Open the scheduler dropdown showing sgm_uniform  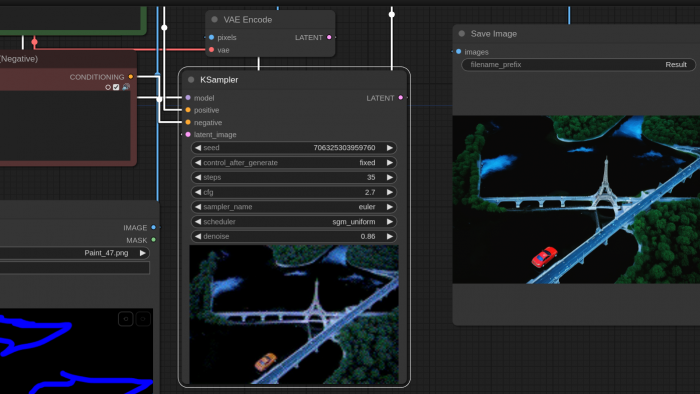tap(294, 222)
